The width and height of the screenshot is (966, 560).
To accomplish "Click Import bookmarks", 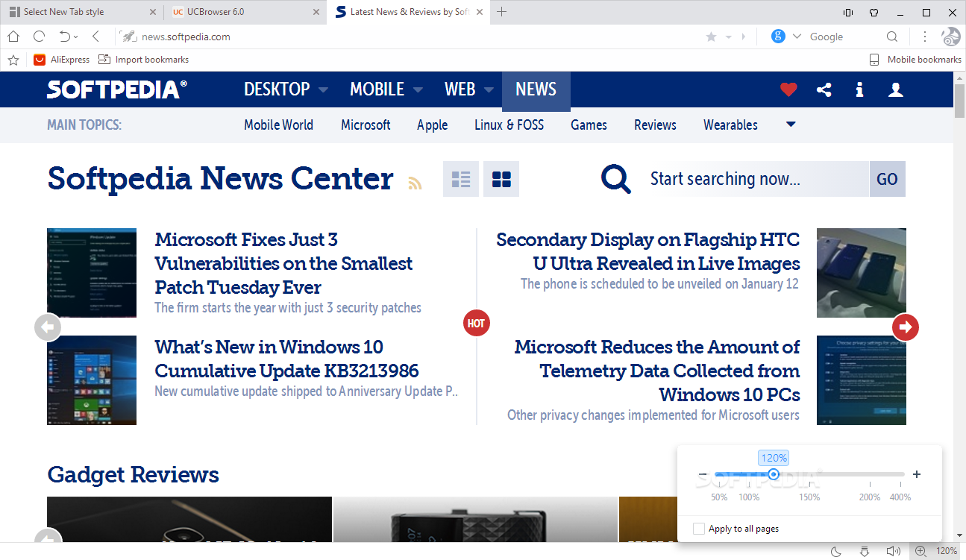I will point(143,60).
